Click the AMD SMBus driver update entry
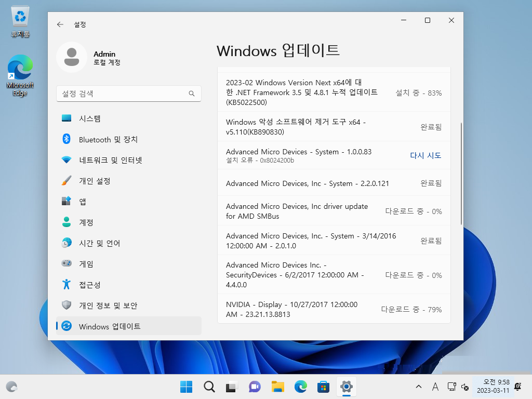This screenshot has height=399, width=532. point(334,211)
